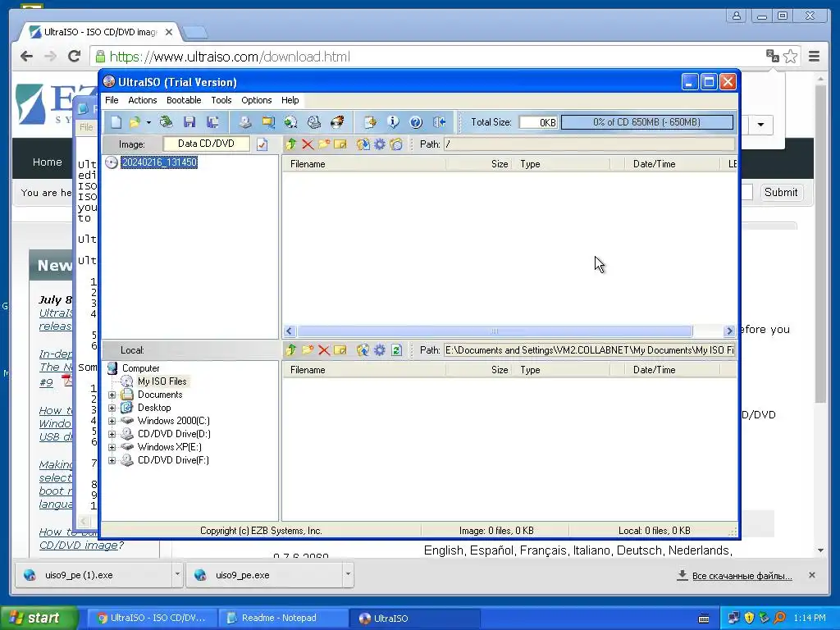
Task: Open the Tools menu
Action: point(221,100)
